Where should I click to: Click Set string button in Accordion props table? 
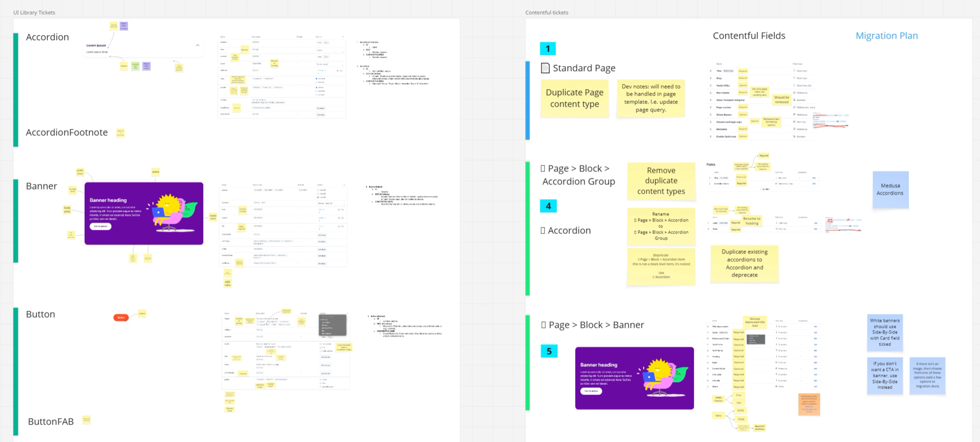pyautogui.click(x=321, y=115)
